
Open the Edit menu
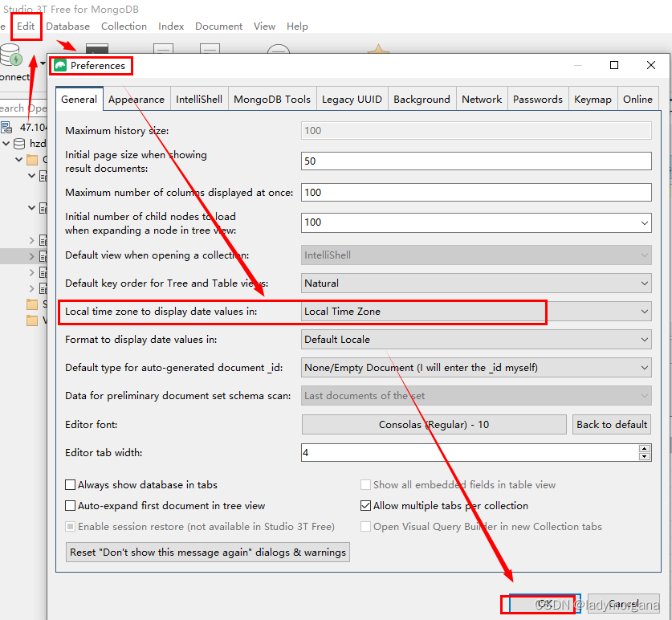pyautogui.click(x=26, y=27)
